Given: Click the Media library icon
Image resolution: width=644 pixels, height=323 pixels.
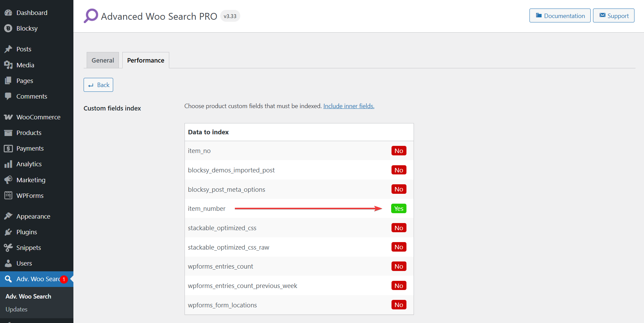Looking at the screenshot, I should click(x=8, y=65).
